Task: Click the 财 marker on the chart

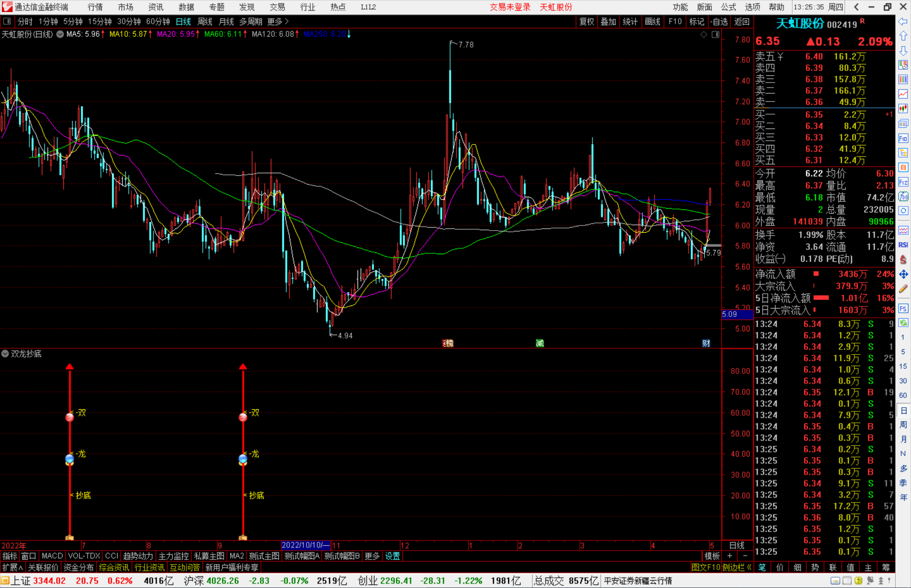Action: pos(706,343)
